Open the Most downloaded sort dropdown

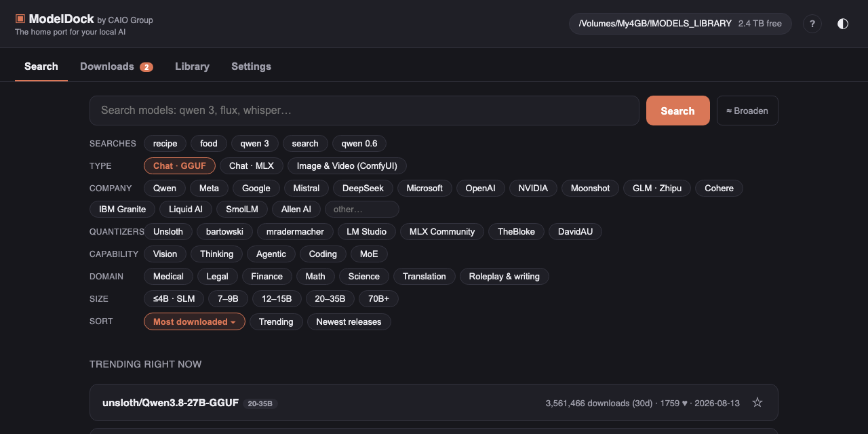(195, 321)
